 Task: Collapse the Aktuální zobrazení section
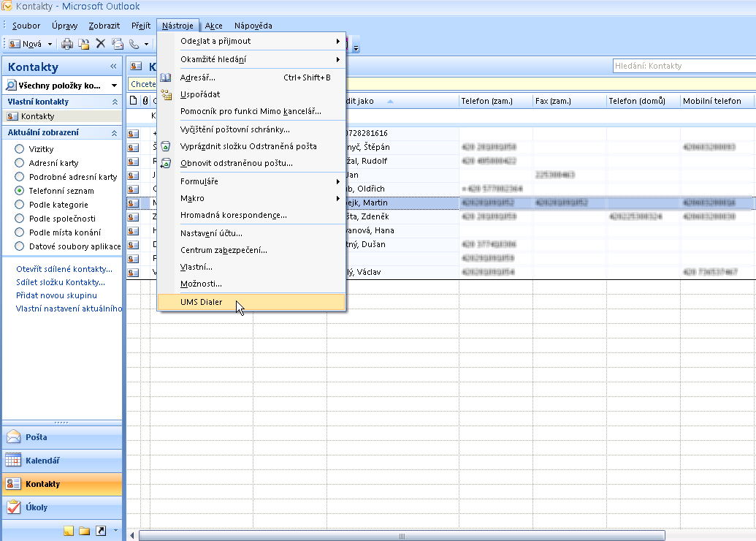115,133
